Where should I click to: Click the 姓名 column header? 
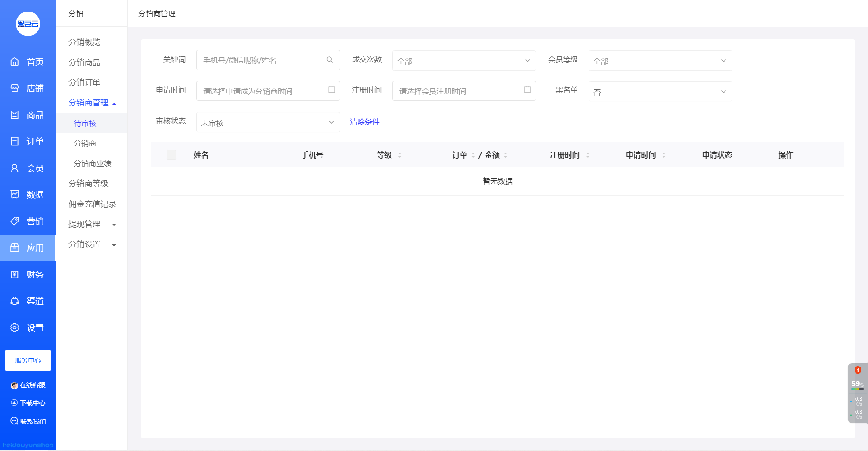tap(201, 155)
